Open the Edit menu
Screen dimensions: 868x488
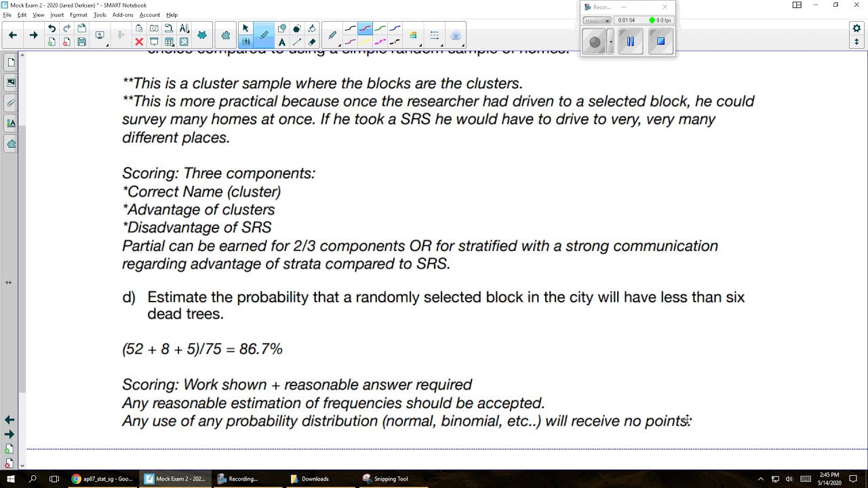(22, 15)
